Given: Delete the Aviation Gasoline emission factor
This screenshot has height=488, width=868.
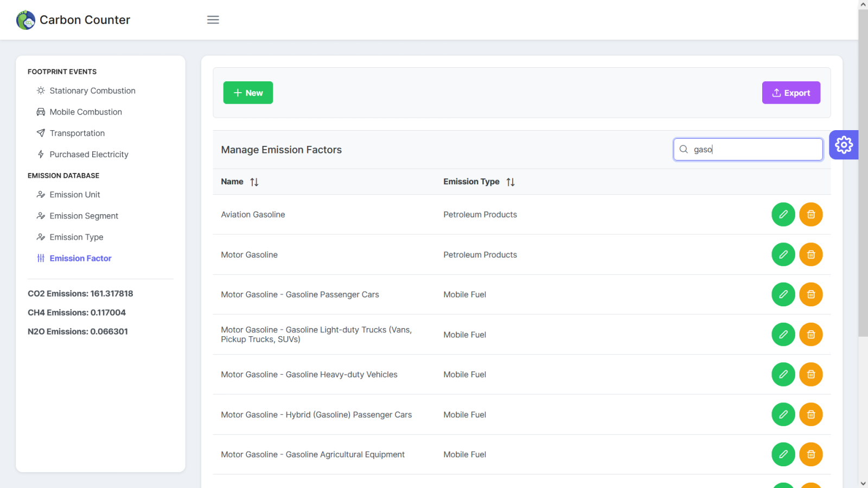Looking at the screenshot, I should [x=810, y=215].
